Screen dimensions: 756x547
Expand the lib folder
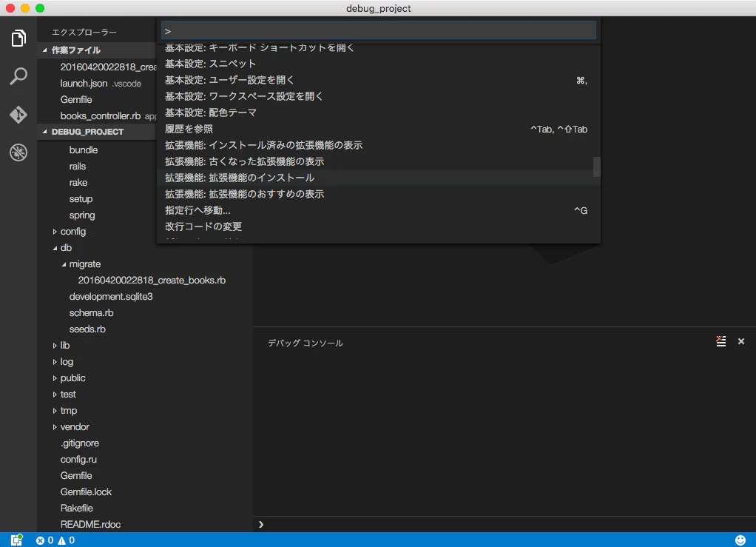point(55,346)
